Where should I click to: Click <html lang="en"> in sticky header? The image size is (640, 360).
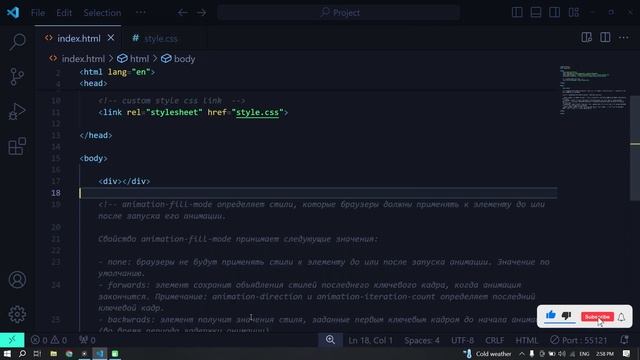pos(117,72)
